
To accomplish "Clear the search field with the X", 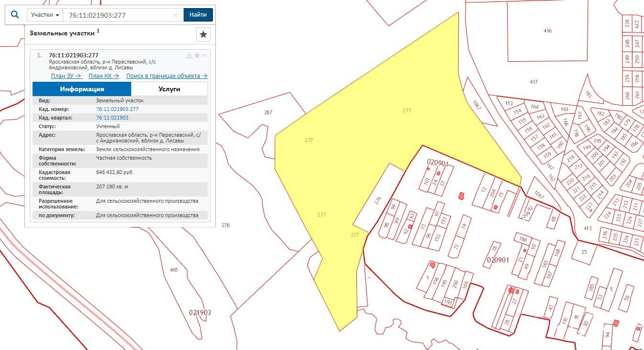I will pyautogui.click(x=176, y=15).
